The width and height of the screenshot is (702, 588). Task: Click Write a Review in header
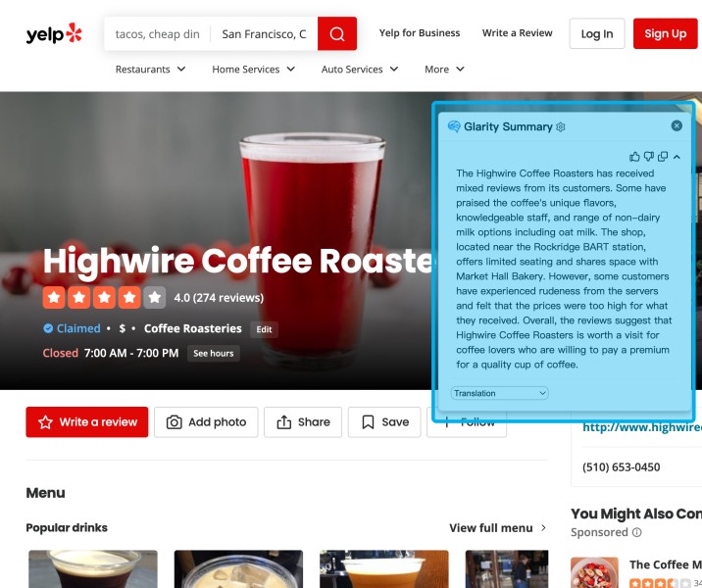[x=517, y=33]
